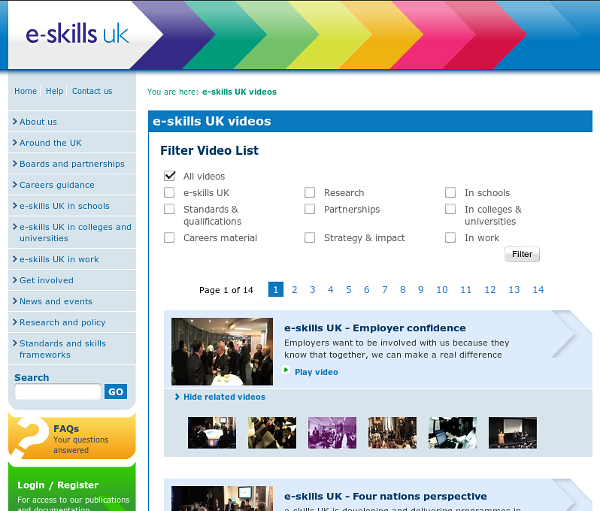Go to page 13 of videos
This screenshot has width=600, height=511.
pyautogui.click(x=514, y=290)
